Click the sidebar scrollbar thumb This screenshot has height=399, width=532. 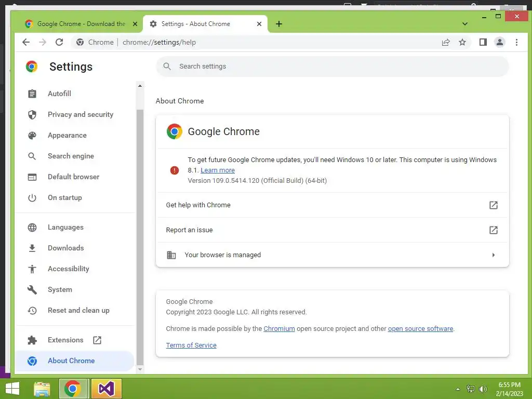click(140, 237)
